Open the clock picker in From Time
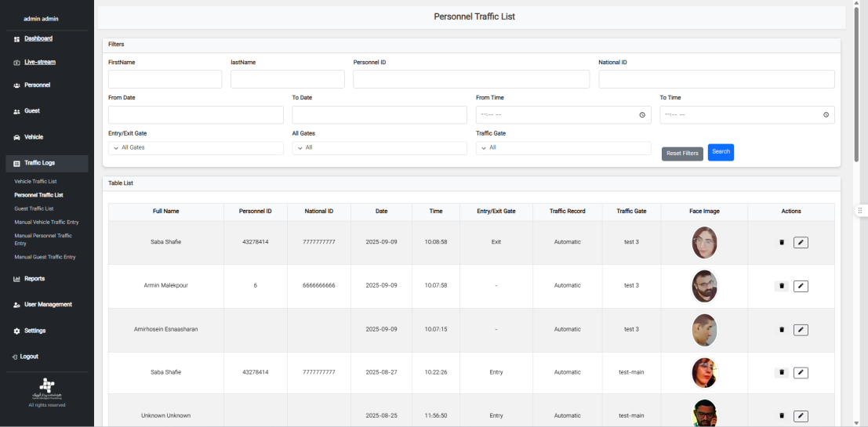 tap(642, 115)
